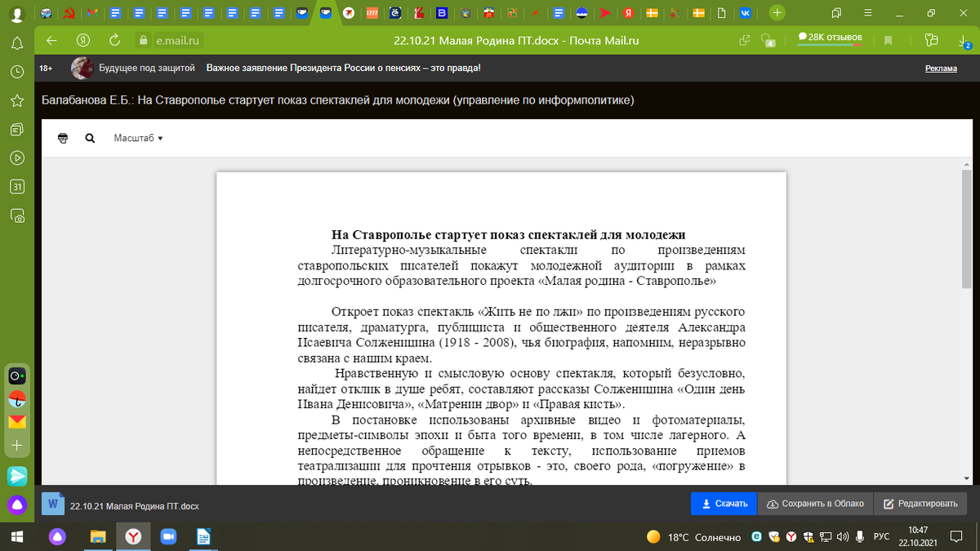Switch to the VK browser tab
Screen dimensions: 980x551
tap(746, 13)
